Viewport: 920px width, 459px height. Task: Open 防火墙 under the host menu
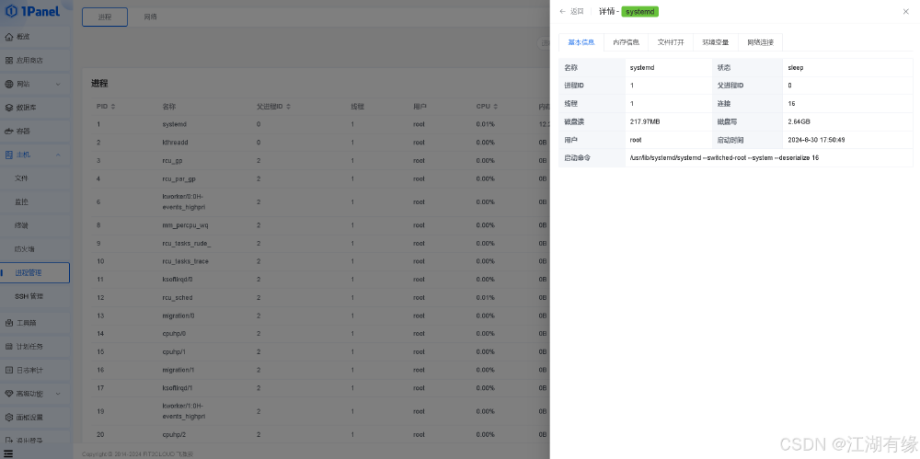pos(25,249)
